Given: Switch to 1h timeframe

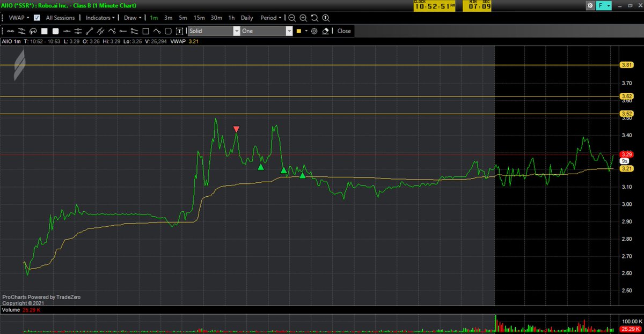Looking at the screenshot, I should pyautogui.click(x=231, y=18).
